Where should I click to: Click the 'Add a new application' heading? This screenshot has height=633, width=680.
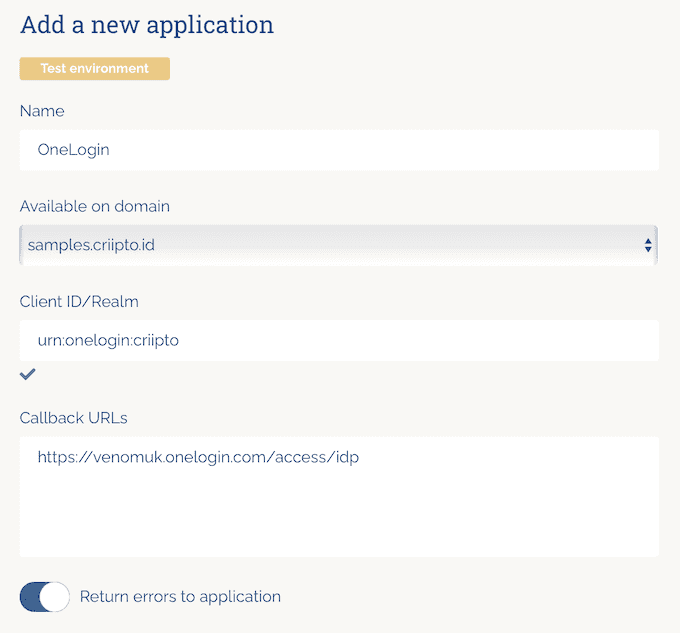coord(147,25)
